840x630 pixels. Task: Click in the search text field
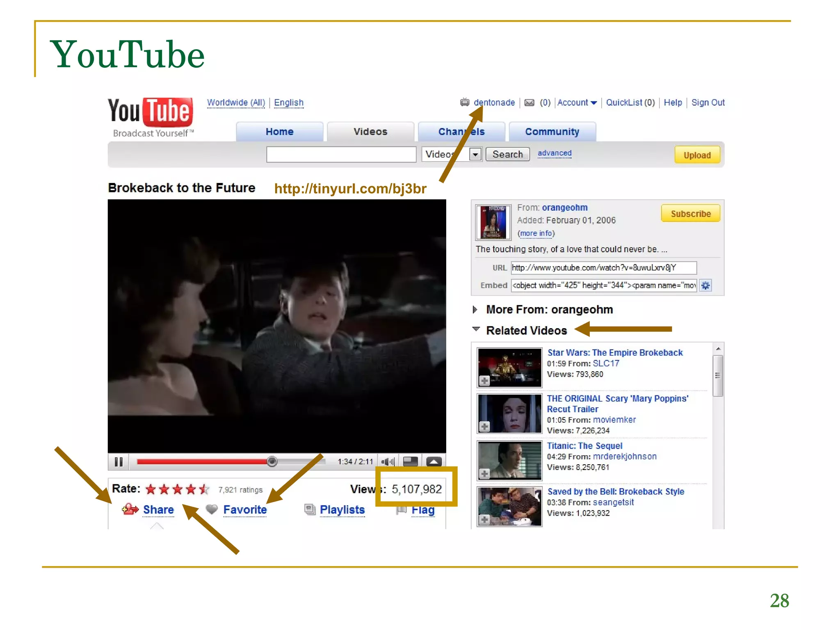pyautogui.click(x=341, y=155)
